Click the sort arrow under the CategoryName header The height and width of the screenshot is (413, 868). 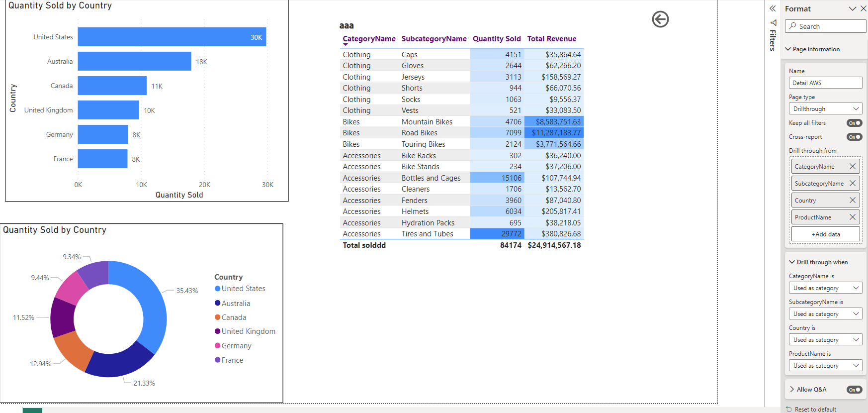[346, 45]
